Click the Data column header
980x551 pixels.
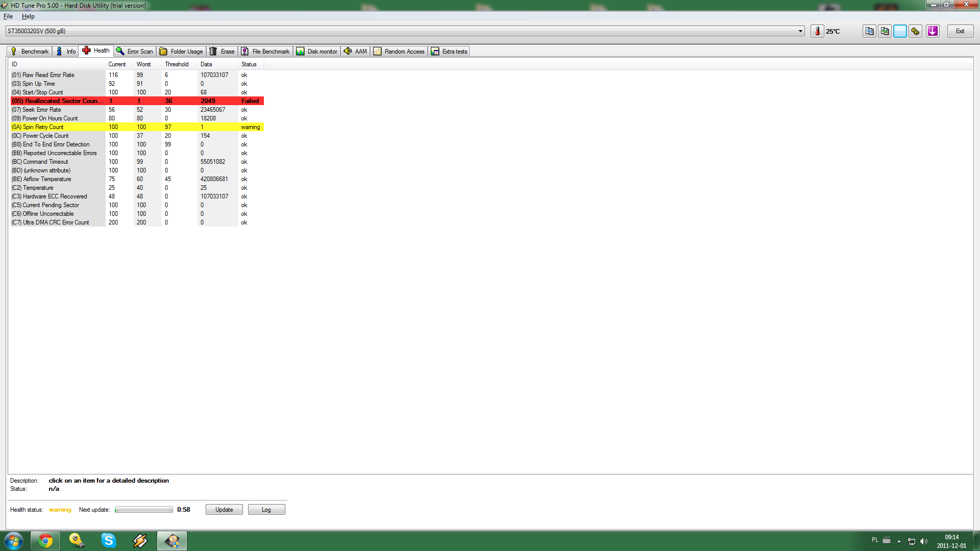(218, 64)
